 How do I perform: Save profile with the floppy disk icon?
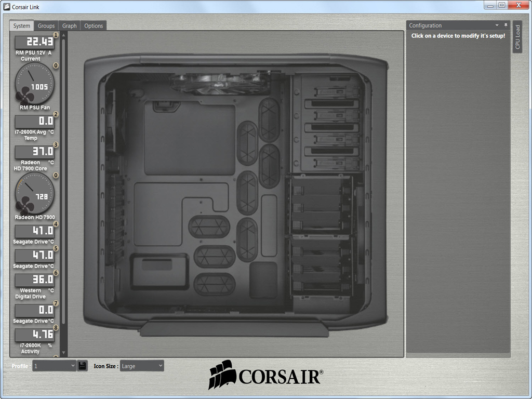(82, 366)
